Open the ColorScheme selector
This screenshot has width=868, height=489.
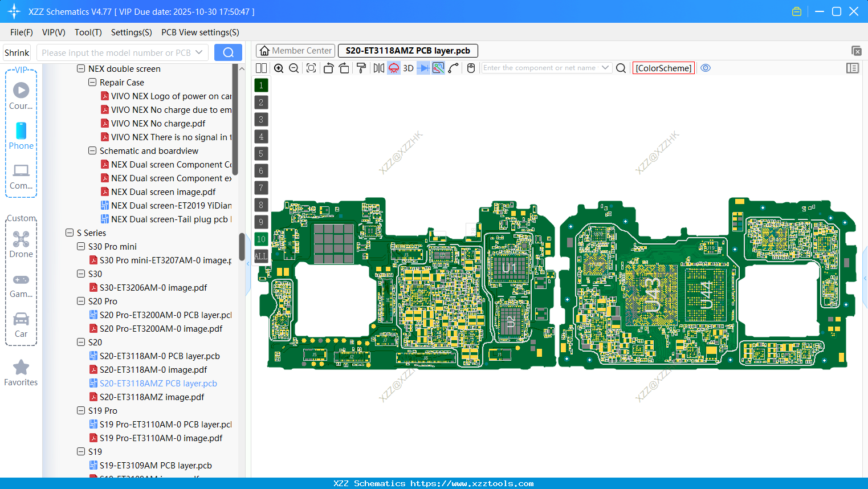point(663,68)
